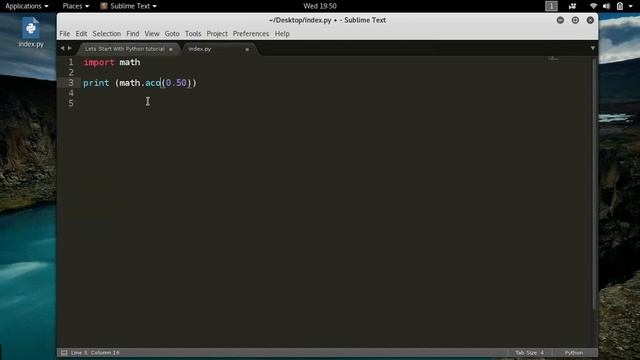Open the Goto menu
The width and height of the screenshot is (640, 360).
(x=172, y=34)
